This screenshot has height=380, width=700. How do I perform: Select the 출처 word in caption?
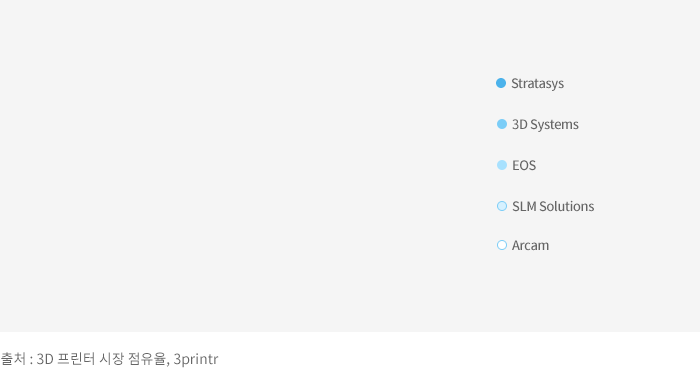coord(13,359)
